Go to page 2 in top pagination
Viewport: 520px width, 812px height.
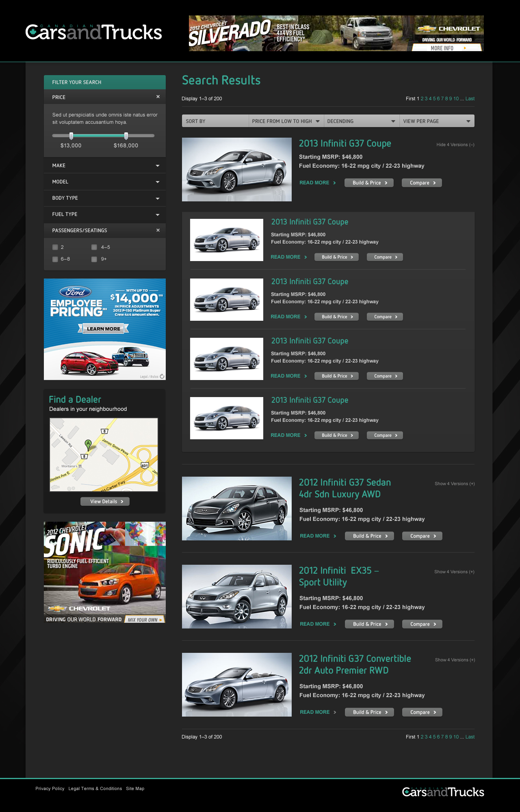422,99
